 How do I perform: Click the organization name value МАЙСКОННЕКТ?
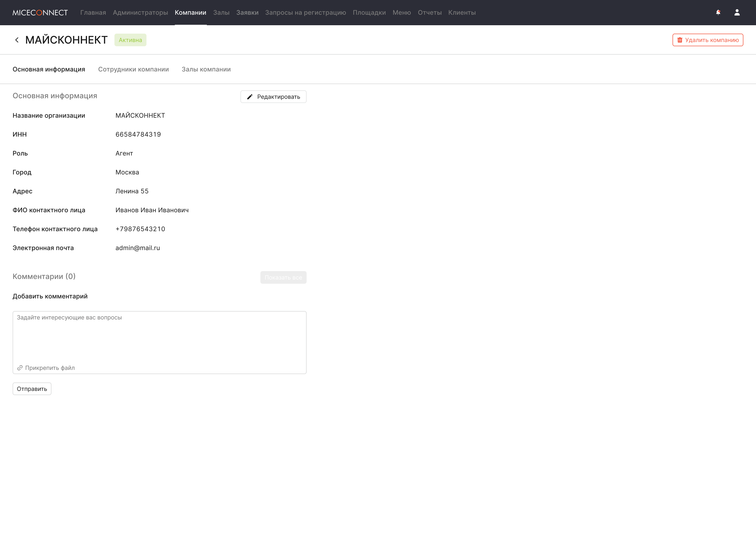[x=140, y=116]
